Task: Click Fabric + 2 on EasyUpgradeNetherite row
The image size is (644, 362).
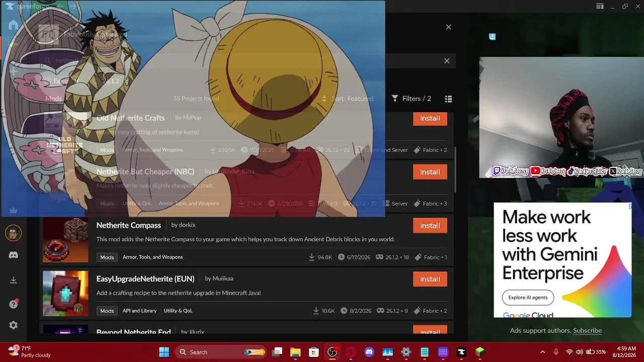Action: 431,311
